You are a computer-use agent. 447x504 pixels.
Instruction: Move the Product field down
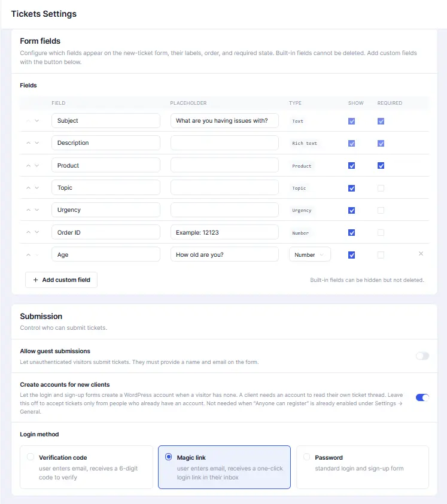pyautogui.click(x=37, y=166)
